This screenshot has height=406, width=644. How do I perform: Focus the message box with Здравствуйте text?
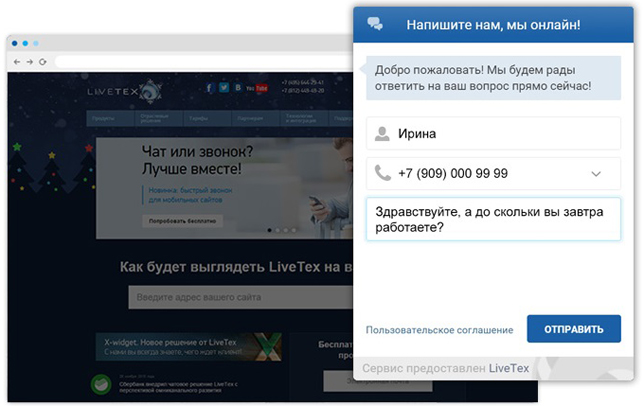click(493, 219)
